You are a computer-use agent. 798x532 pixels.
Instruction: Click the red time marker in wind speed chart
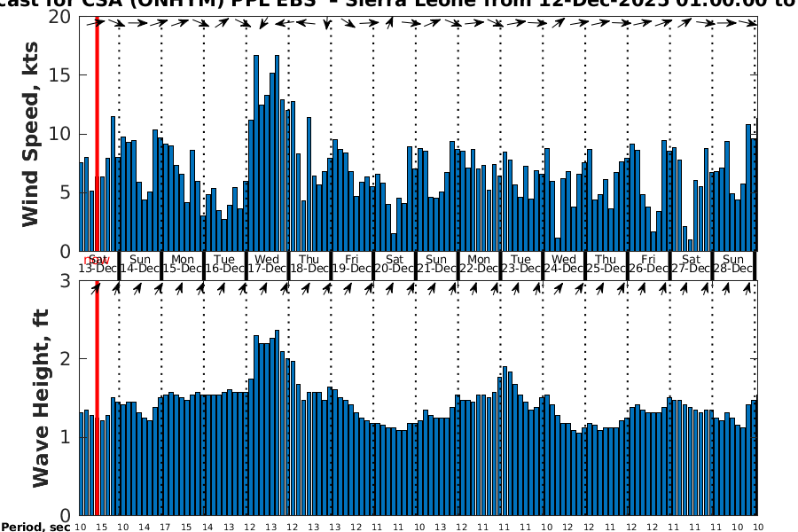97,133
